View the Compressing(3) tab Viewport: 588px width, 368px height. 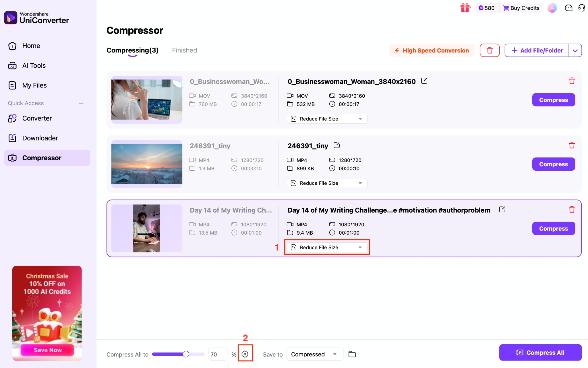(x=132, y=50)
